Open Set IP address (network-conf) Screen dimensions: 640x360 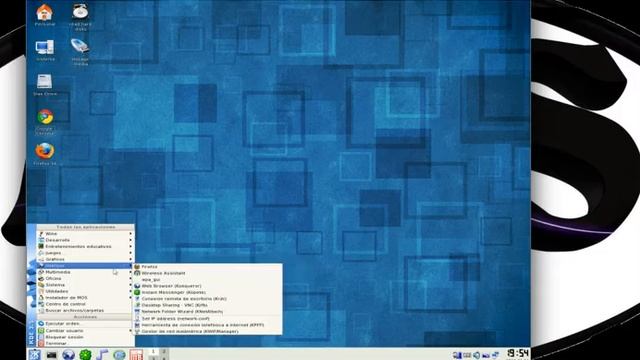point(208,318)
